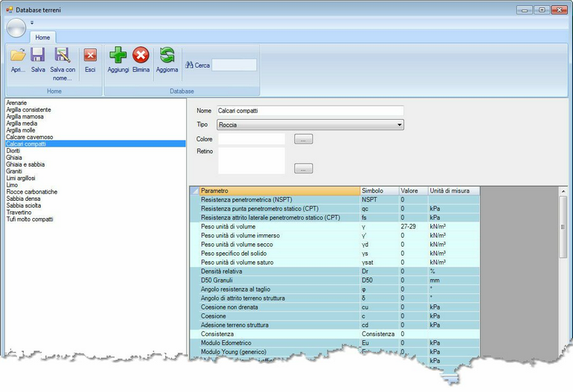Delete the soil with Elimina icon
This screenshot has width=573, height=392.
[141, 55]
